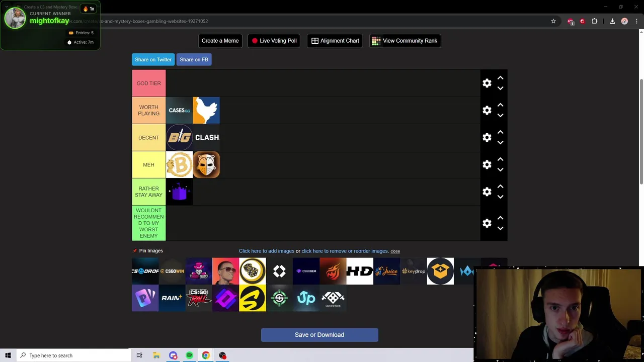Share on FB
644x362 pixels.
(x=194, y=59)
